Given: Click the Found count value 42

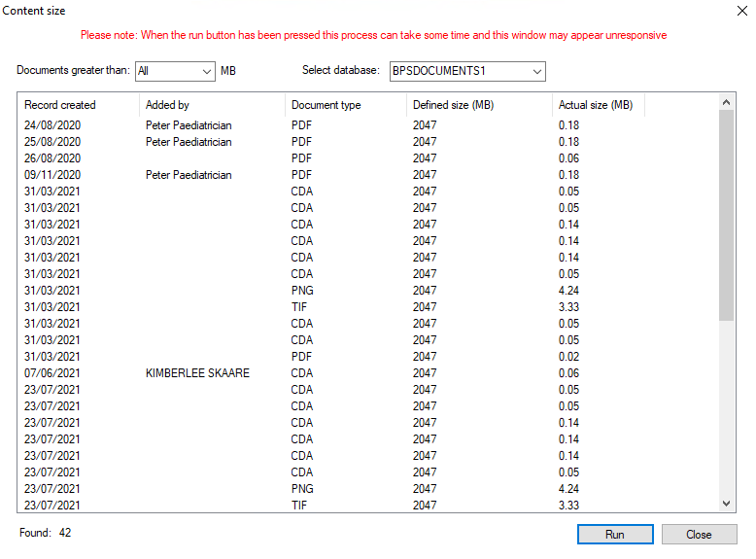Looking at the screenshot, I should coord(65,533).
